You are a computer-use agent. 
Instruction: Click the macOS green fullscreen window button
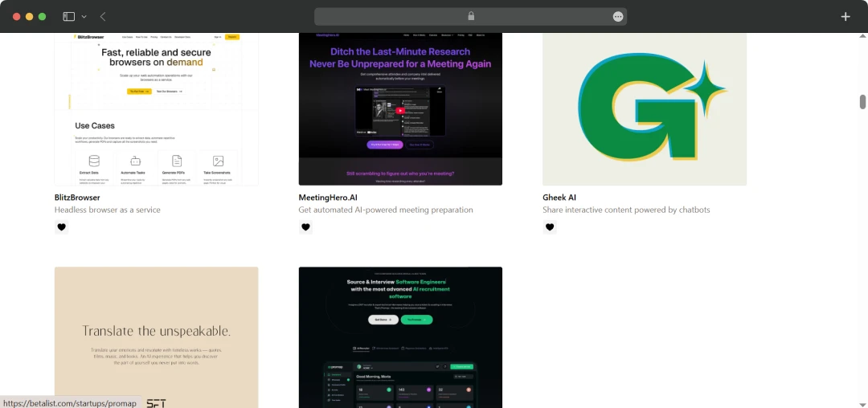pyautogui.click(x=42, y=17)
